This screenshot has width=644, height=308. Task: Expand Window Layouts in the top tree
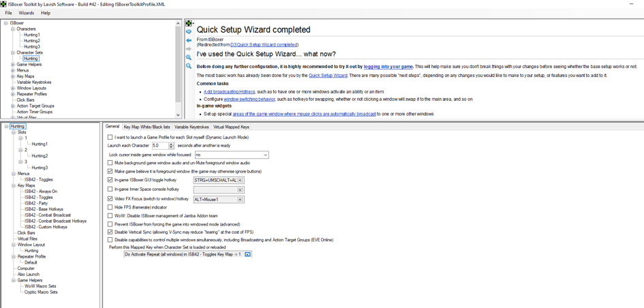coord(13,89)
